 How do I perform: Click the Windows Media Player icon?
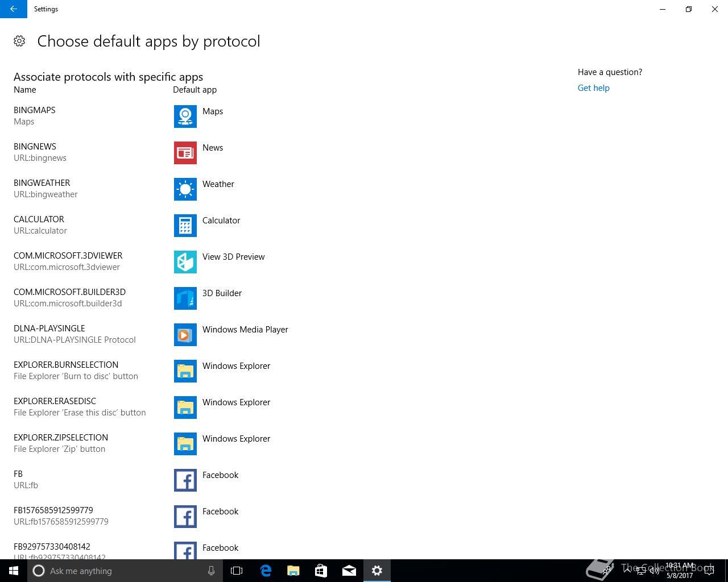point(185,335)
